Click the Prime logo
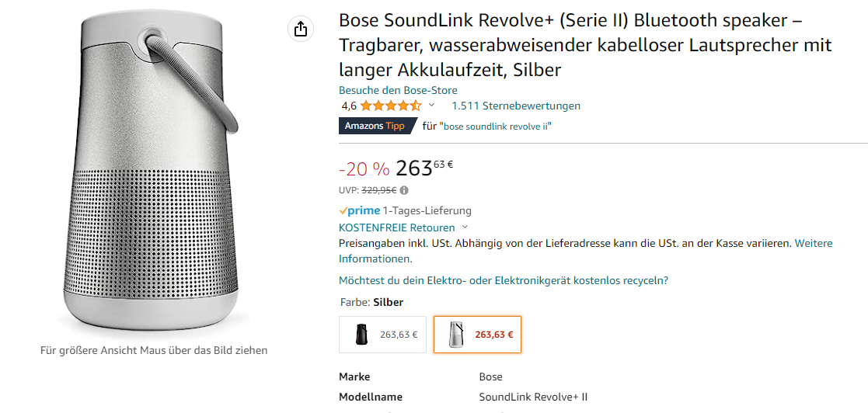Image resolution: width=868 pixels, height=413 pixels. pos(360,210)
